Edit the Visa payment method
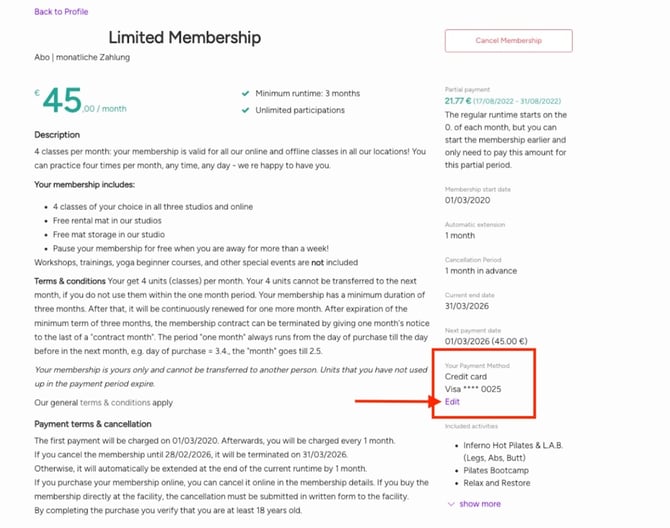The width and height of the screenshot is (670, 528). pos(452,402)
